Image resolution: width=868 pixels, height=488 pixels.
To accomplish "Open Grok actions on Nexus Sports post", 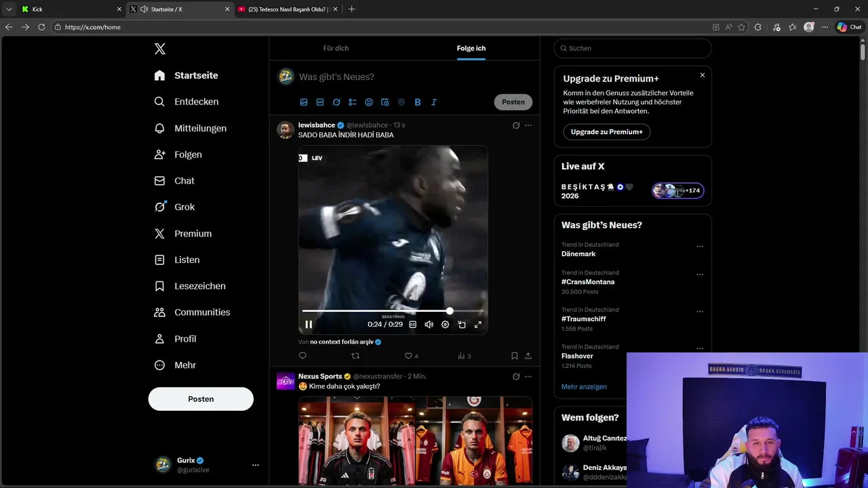I will click(516, 376).
